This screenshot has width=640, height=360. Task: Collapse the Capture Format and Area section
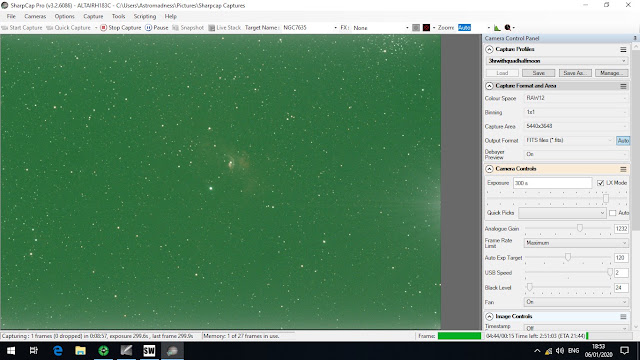pyautogui.click(x=489, y=86)
